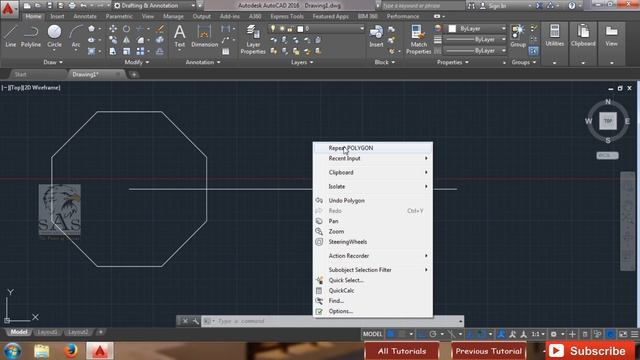Image resolution: width=640 pixels, height=360 pixels.
Task: Toggle polar tracking in status bar
Action: tap(433, 334)
